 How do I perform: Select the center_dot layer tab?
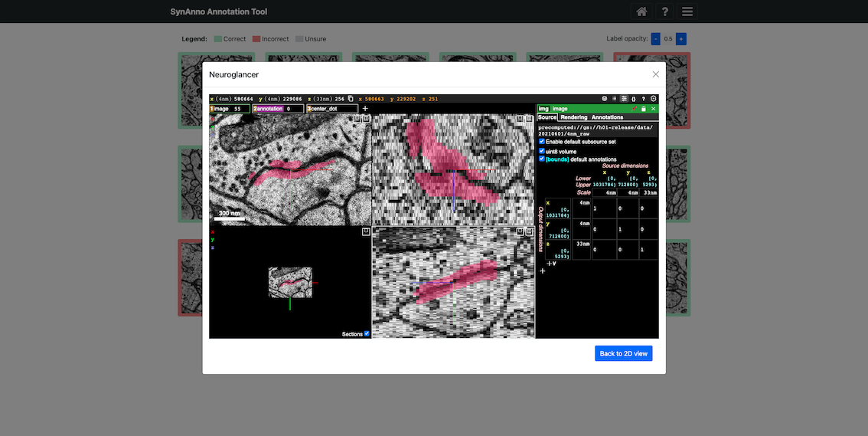[332, 109]
